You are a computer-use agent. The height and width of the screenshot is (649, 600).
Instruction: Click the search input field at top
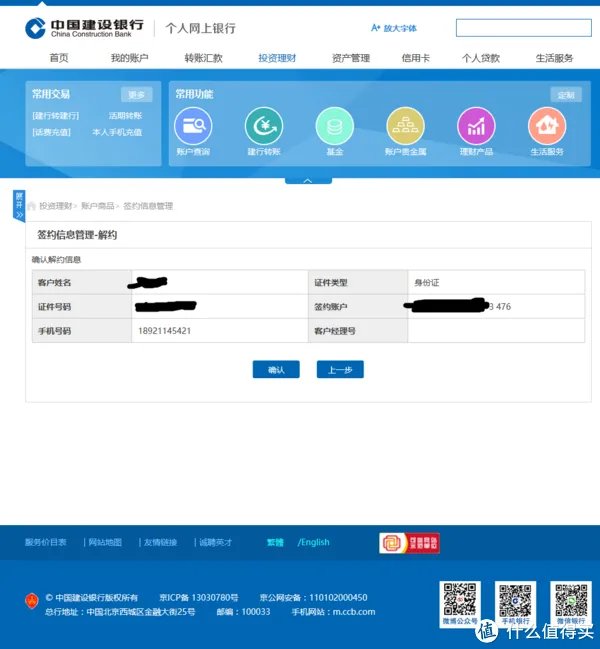point(523,28)
